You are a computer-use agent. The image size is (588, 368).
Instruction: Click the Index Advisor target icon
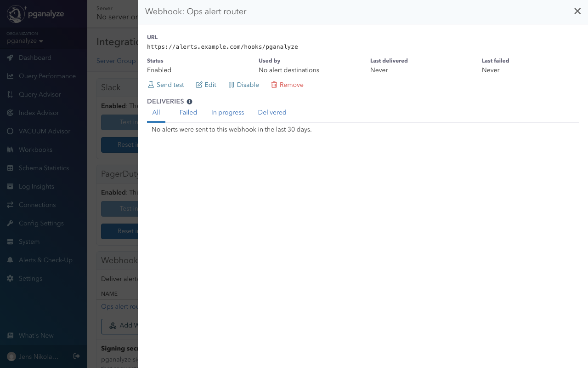[10, 113]
